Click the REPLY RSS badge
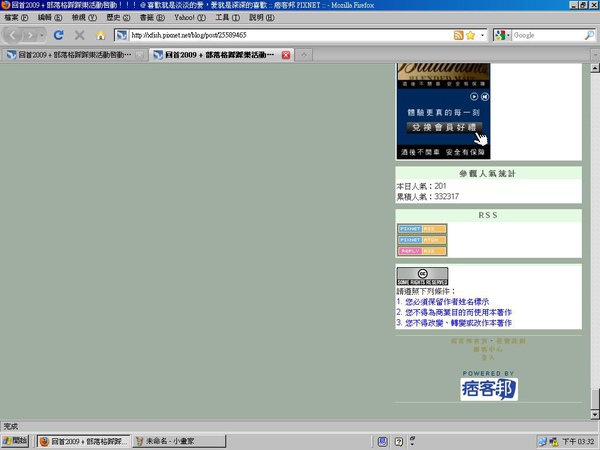Viewport: 600px width, 450px height. (x=422, y=251)
